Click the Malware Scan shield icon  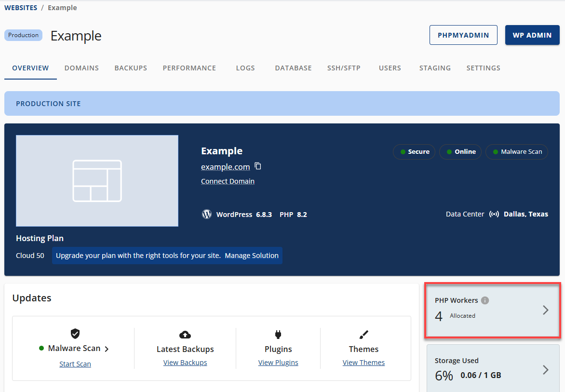(75, 334)
